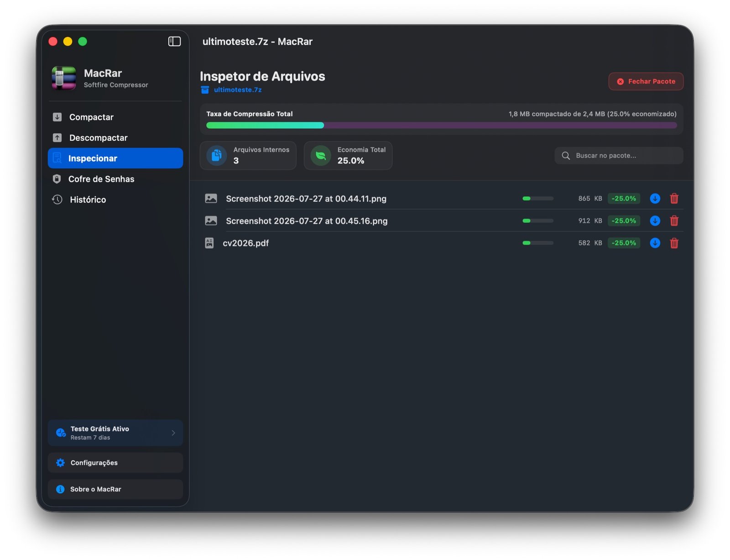Click the Sobre o MacRar info icon
The width and height of the screenshot is (730, 560).
point(60,489)
